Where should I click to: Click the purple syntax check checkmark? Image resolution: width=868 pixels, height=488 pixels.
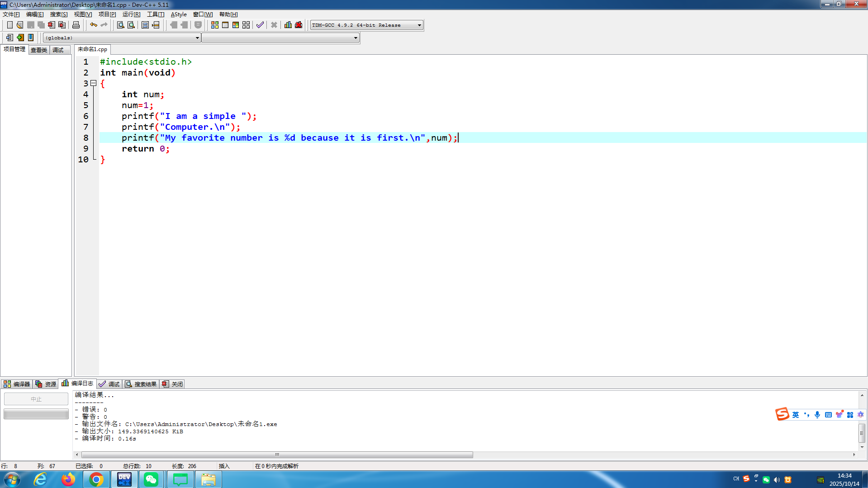click(x=260, y=25)
